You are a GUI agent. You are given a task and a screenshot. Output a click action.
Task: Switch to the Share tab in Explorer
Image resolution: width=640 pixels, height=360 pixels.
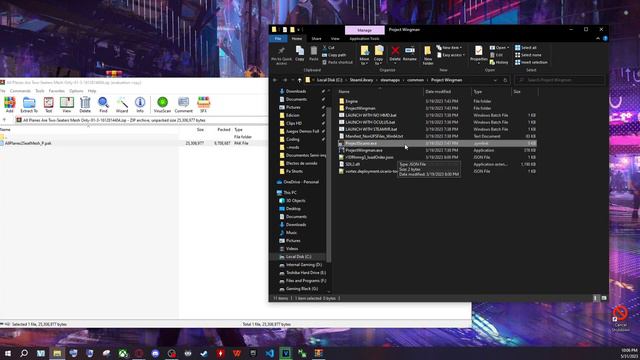(316, 38)
